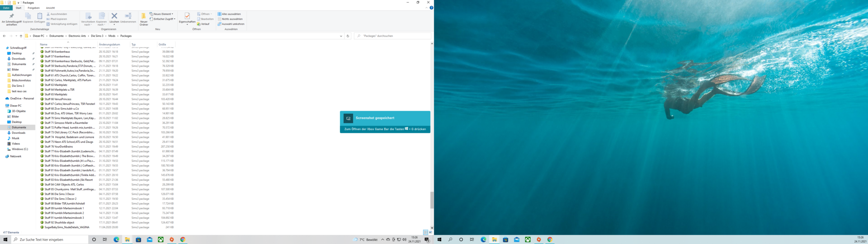Open Microsoft Store from left taskbar

coord(138,239)
